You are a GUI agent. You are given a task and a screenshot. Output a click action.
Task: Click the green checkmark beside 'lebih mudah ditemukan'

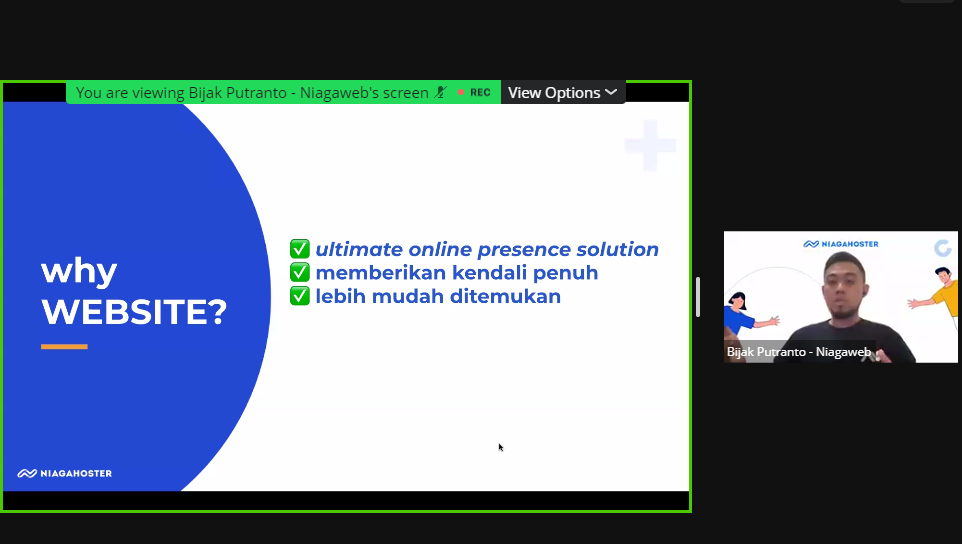[x=299, y=297]
